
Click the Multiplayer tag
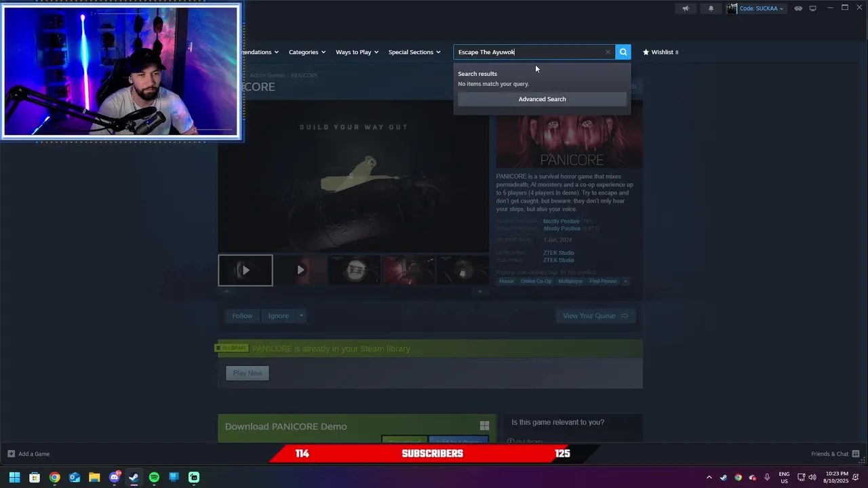pos(570,281)
